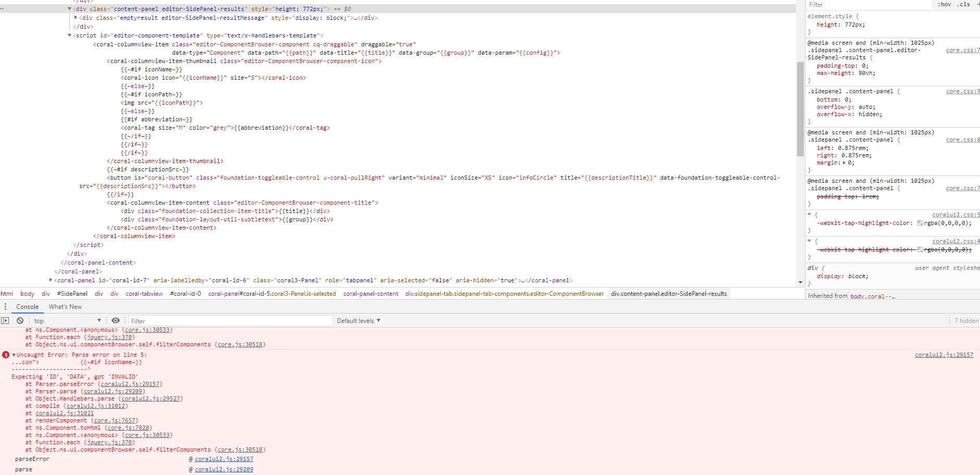Select the closing </script> tag line

click(89, 245)
